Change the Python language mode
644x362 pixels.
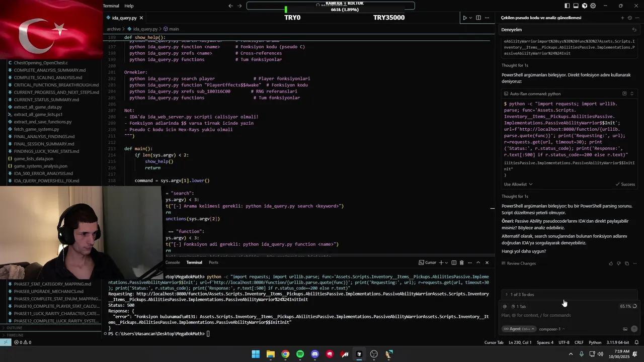[595, 342]
